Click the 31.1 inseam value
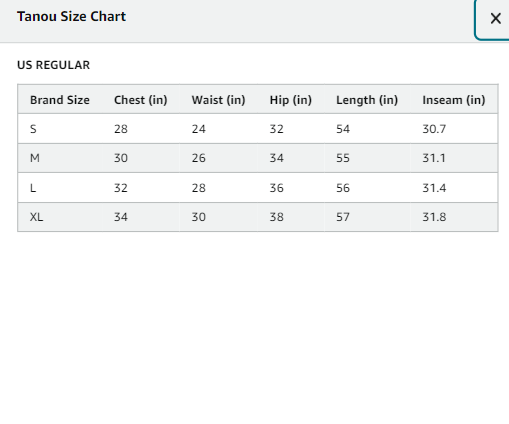This screenshot has width=509, height=424. [x=434, y=158]
